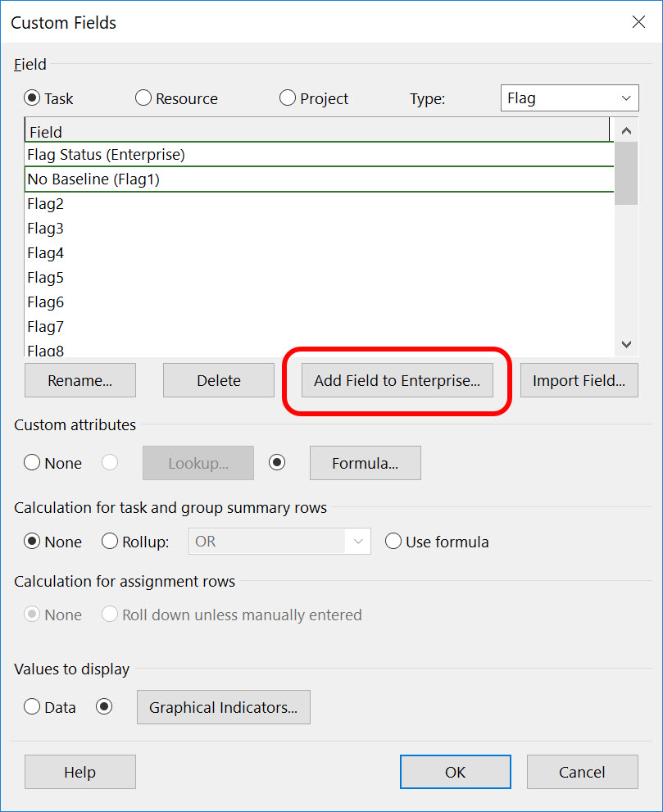Select the Flag4 field
This screenshot has height=812, width=663.
click(319, 252)
